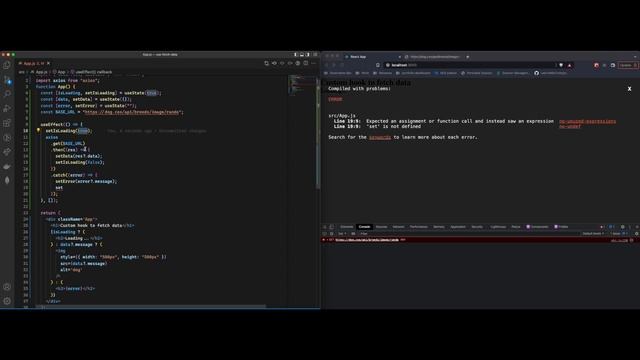The image size is (640, 360).
Task: Open console settings gear icon
Action: 636,234
